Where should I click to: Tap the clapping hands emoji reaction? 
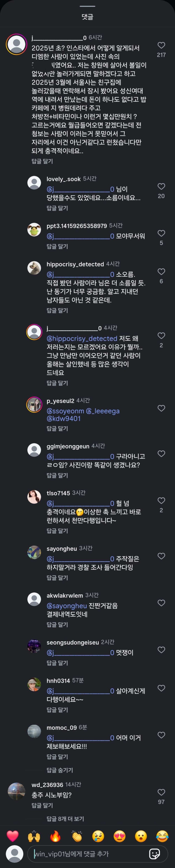click(x=77, y=836)
